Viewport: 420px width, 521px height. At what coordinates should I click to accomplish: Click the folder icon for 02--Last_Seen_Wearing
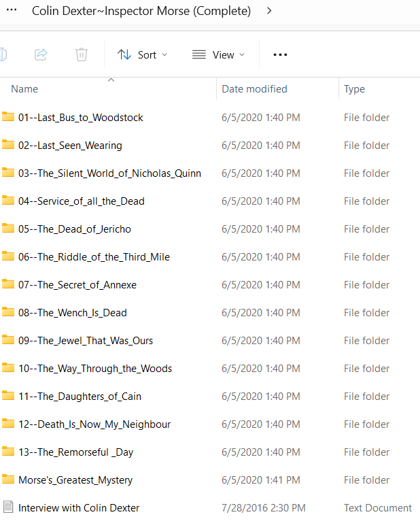coord(8,145)
